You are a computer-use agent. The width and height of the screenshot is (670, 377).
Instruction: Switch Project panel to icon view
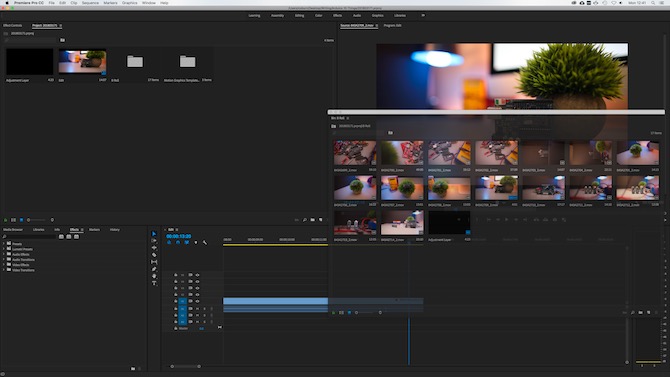point(21,220)
